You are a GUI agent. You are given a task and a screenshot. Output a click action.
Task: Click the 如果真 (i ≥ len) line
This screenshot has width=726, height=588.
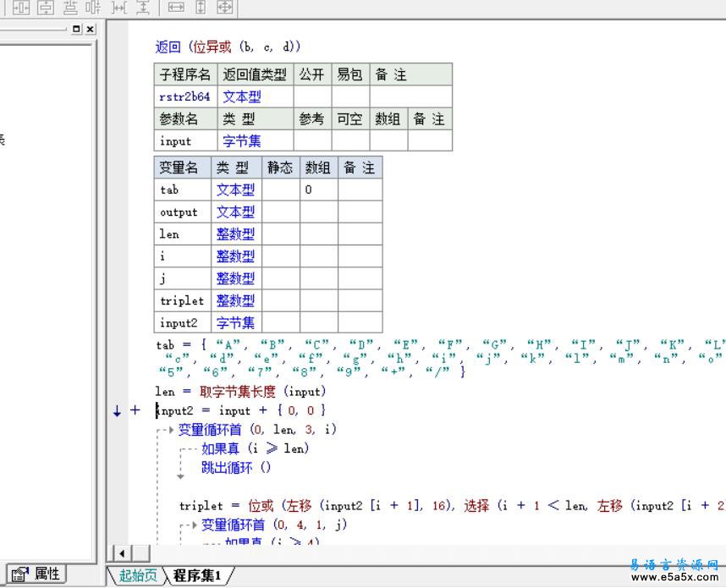coord(256,448)
